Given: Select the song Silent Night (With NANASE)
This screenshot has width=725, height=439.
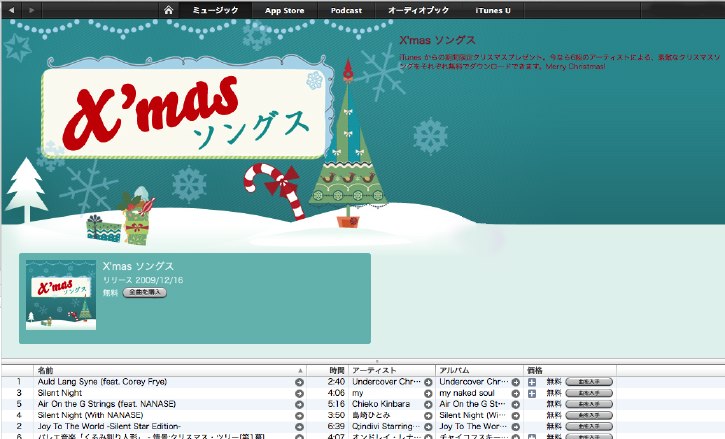Looking at the screenshot, I should click(x=90, y=415).
